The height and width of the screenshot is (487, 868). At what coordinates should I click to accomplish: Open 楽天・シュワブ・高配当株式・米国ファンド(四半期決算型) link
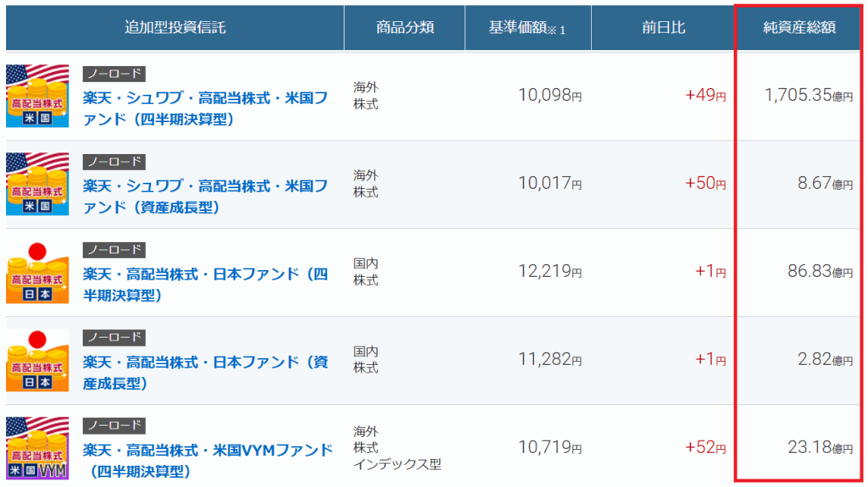click(205, 108)
